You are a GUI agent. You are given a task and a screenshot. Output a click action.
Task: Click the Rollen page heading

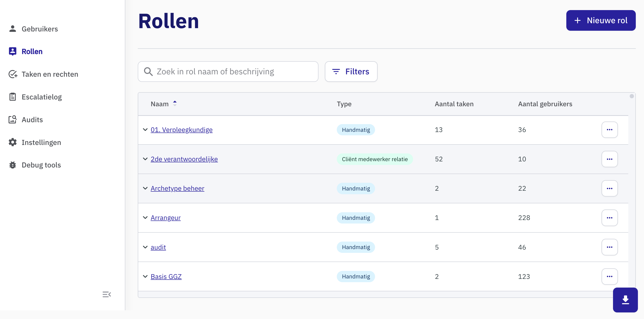pos(169,21)
